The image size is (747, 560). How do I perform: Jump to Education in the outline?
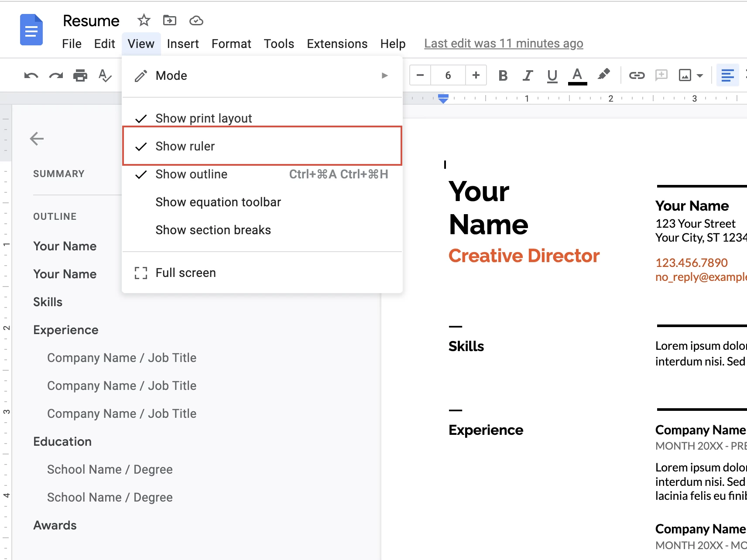tap(62, 441)
